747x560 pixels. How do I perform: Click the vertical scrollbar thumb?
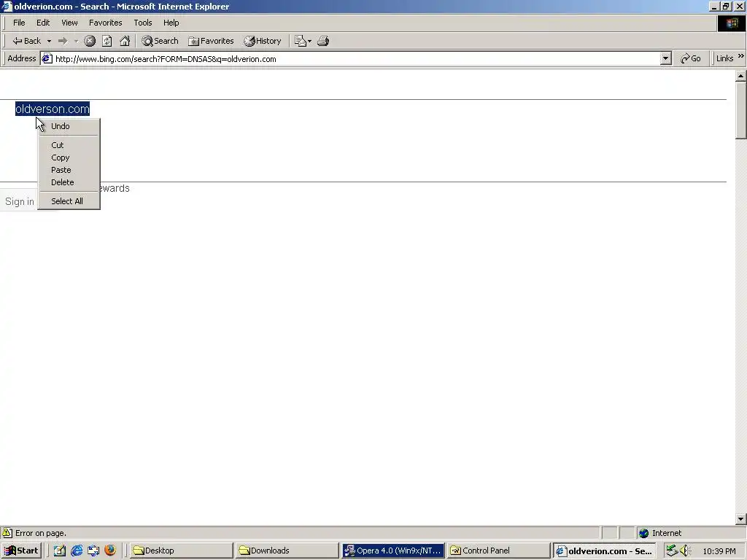[x=741, y=111]
